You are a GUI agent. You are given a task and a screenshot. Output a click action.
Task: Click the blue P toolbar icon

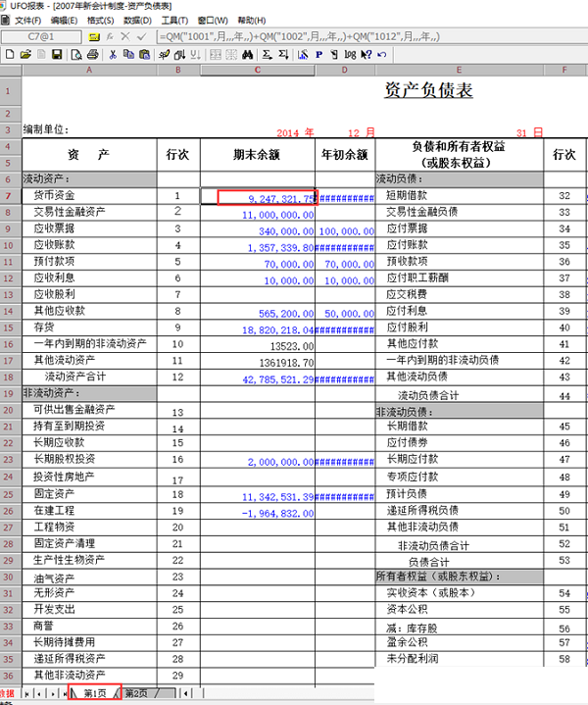pos(318,54)
